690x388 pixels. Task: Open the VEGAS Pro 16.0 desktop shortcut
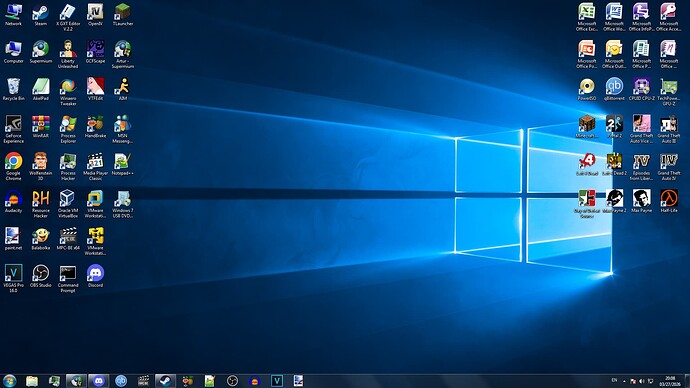(14, 279)
